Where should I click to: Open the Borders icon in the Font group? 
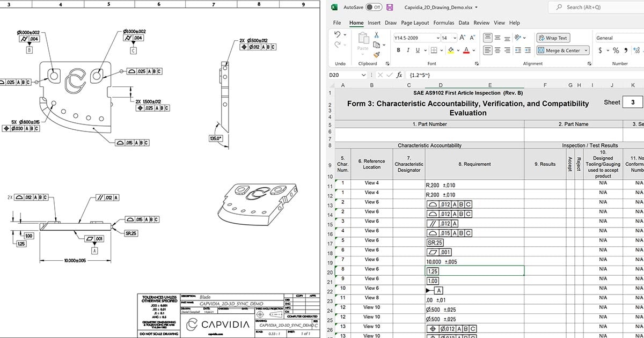[433, 50]
